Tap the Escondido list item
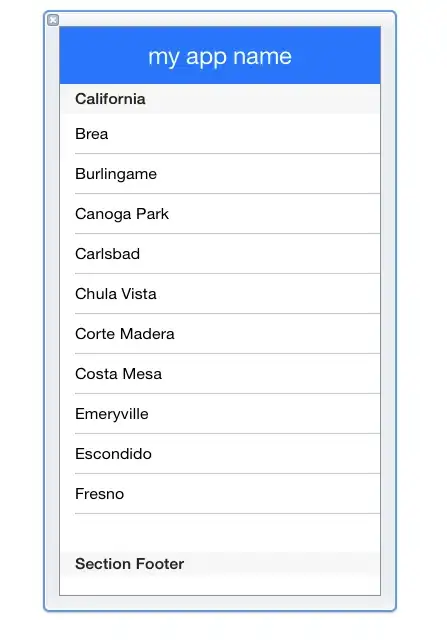The height and width of the screenshot is (644, 447). 220,453
